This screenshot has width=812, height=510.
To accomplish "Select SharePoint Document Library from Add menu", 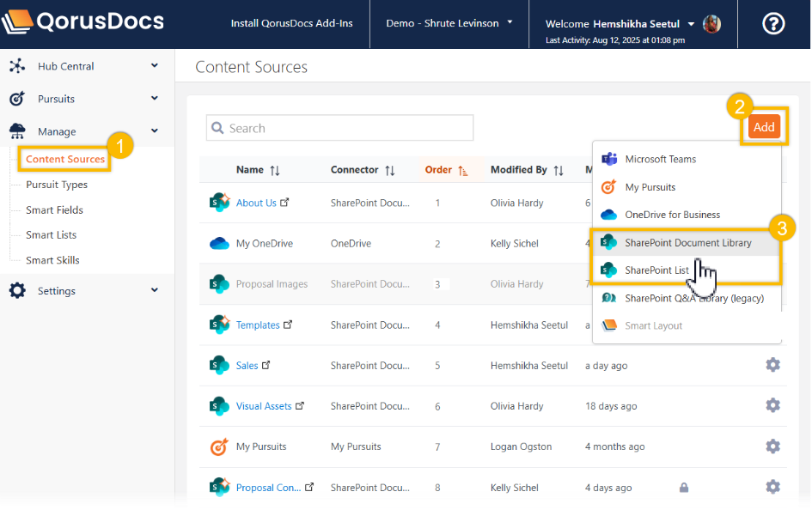I will 687,243.
